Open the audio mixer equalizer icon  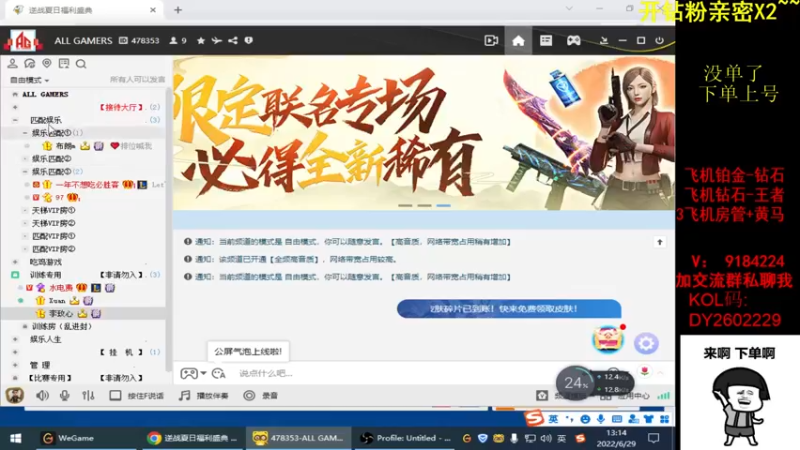click(88, 395)
